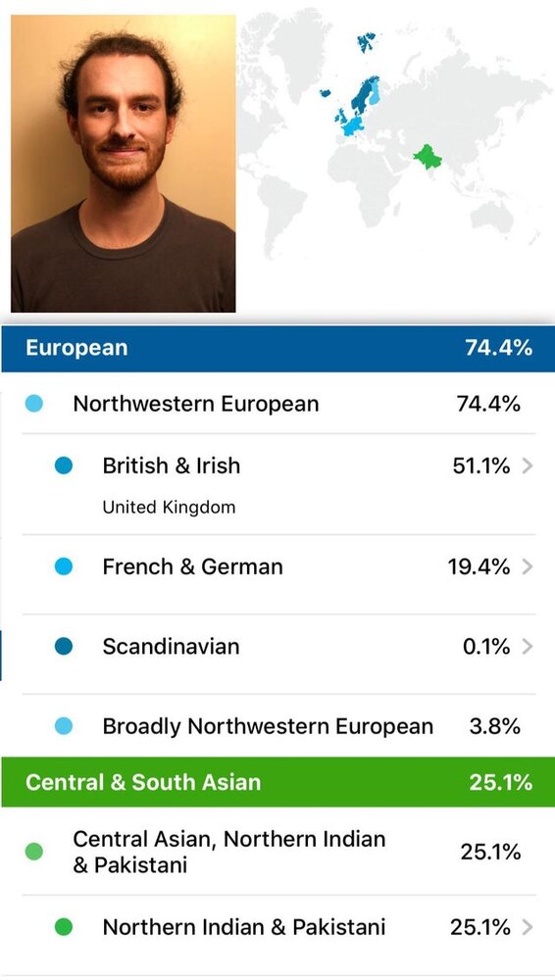Open the European header bar
The height and width of the screenshot is (980, 555).
[x=277, y=348]
